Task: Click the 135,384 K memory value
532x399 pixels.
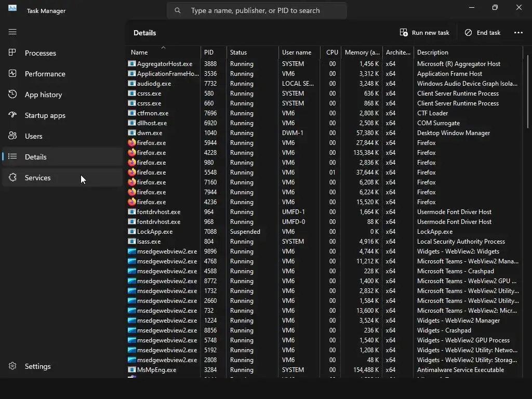Action: pos(366,152)
